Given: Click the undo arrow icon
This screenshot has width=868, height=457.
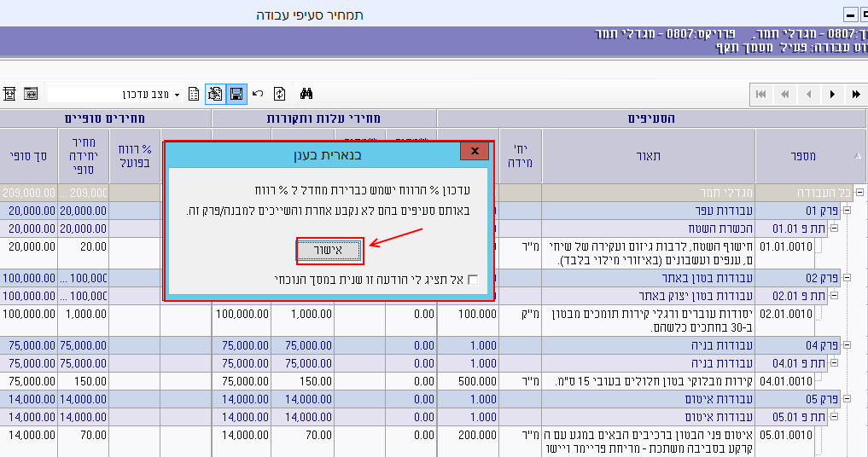Looking at the screenshot, I should [x=258, y=94].
